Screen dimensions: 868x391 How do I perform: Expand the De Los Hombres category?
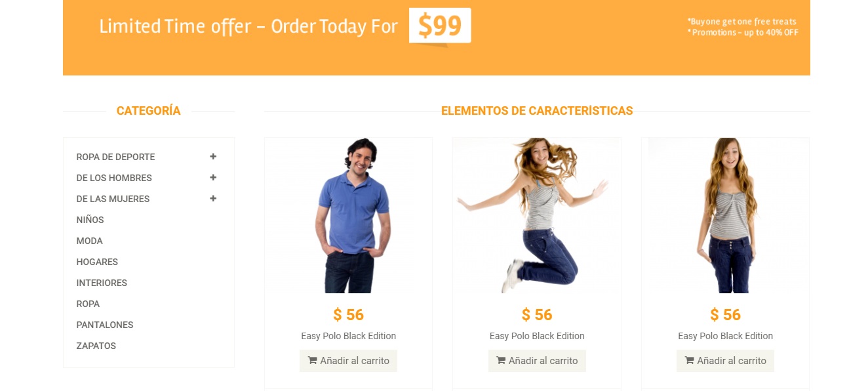(213, 178)
